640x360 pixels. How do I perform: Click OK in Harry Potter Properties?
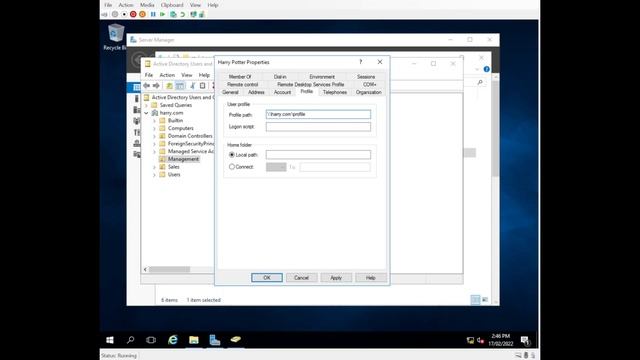coord(267,278)
